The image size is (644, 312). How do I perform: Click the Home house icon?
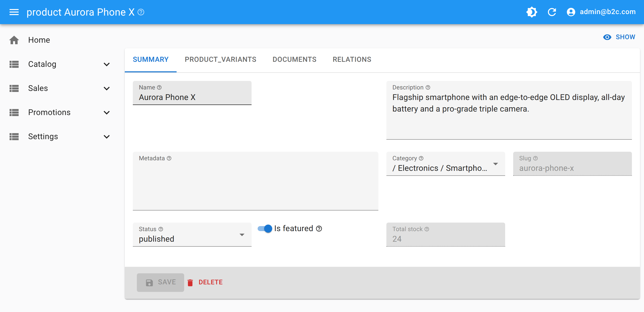(x=14, y=40)
